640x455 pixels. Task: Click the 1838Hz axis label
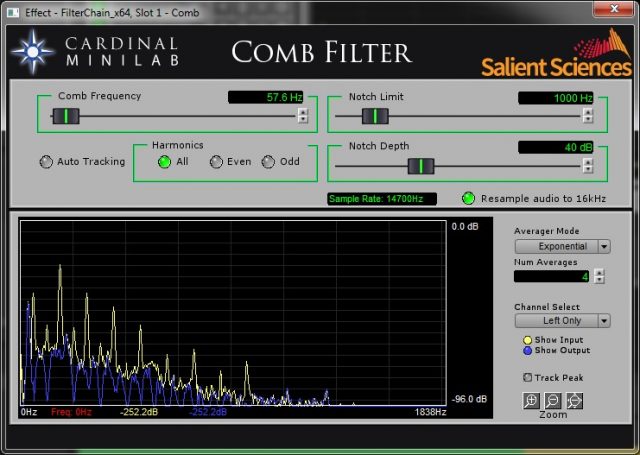(x=430, y=412)
